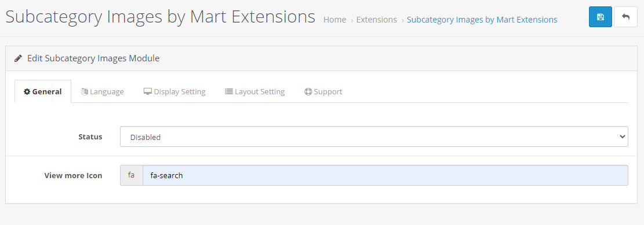Click the pencil icon in panel heading

[18, 58]
